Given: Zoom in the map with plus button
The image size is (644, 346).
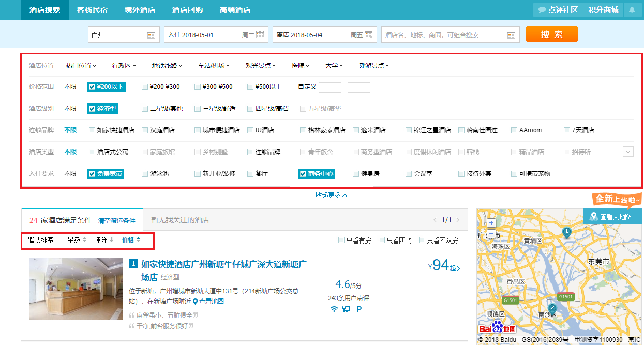Looking at the screenshot, I should tap(491, 223).
